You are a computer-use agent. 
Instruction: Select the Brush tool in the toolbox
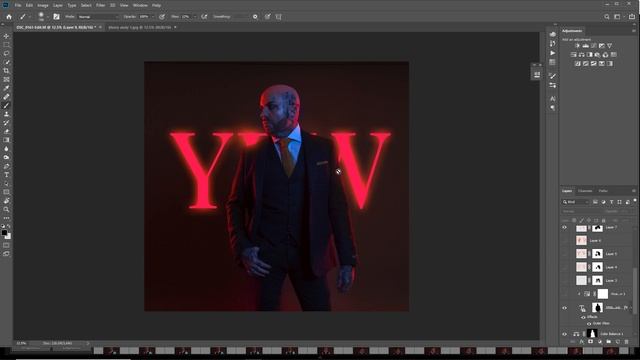pos(6,106)
